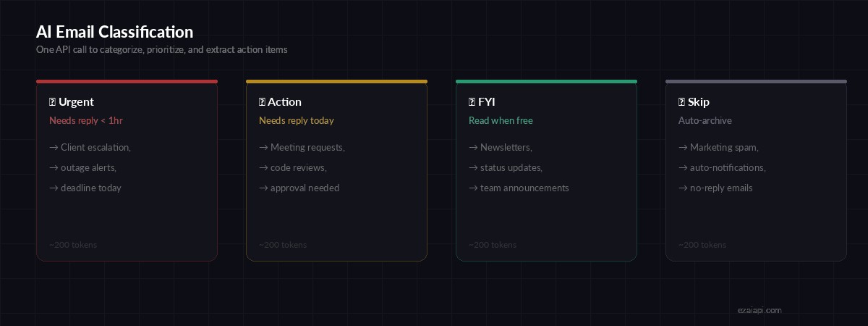Click the "team announcements" list item
Viewport: 868px width, 326px height.
pos(524,188)
